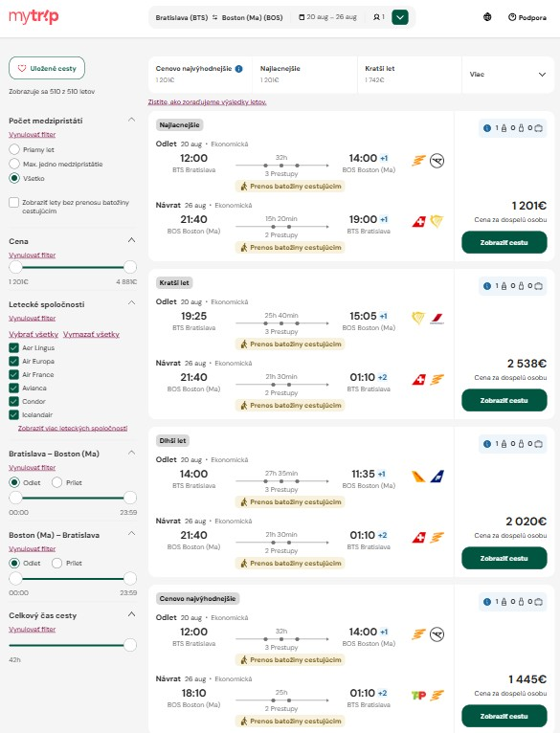Expand the green search dropdown button
The image size is (560, 733).
coord(400,17)
